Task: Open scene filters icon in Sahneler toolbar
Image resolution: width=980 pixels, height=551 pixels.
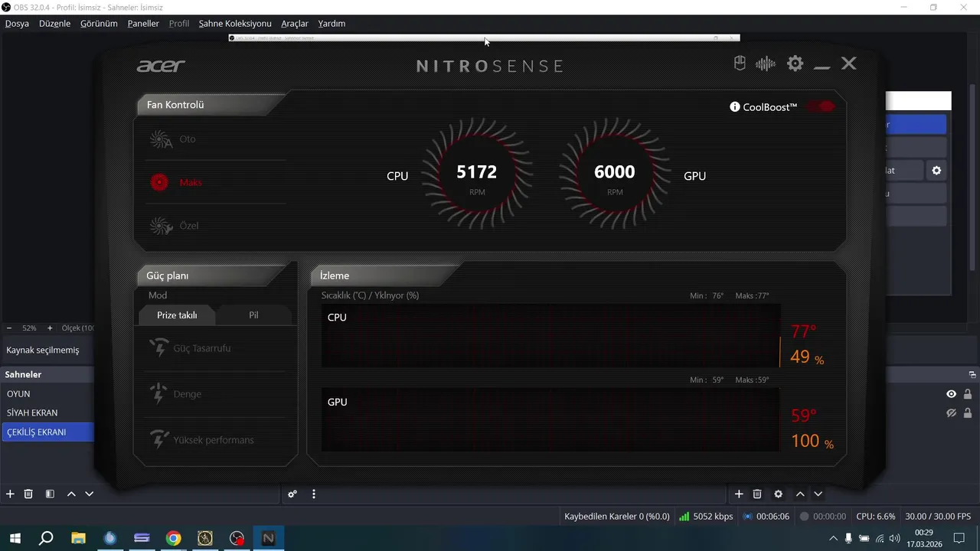Action: pos(50,494)
